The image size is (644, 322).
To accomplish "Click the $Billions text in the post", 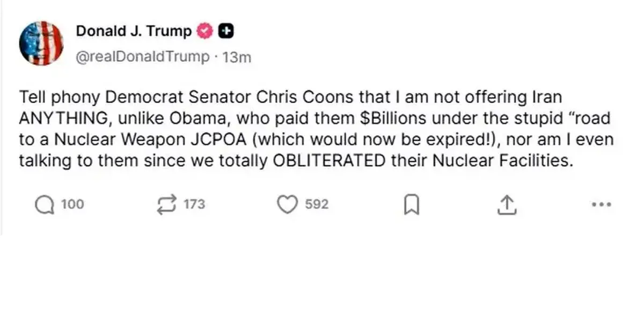I will pos(388,119).
